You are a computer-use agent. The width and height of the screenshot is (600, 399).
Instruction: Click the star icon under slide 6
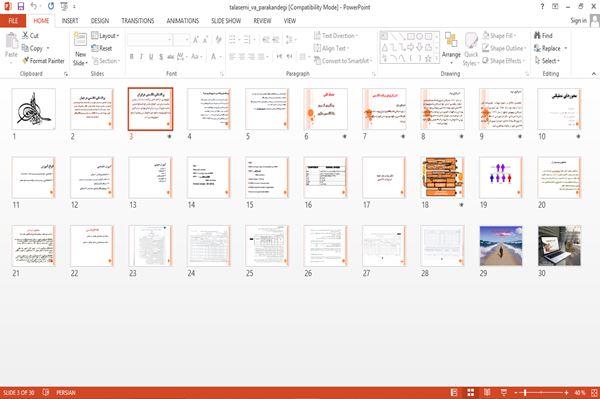pos(344,136)
